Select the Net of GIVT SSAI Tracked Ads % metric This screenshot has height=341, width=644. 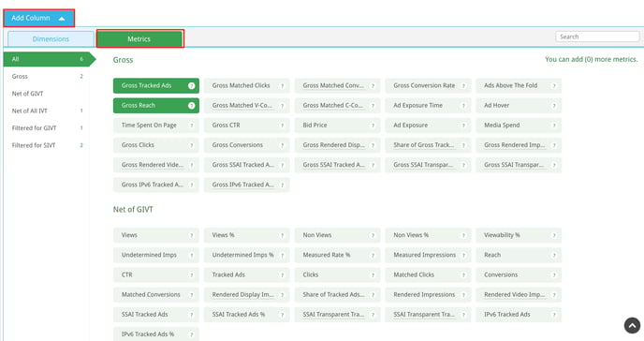click(246, 315)
